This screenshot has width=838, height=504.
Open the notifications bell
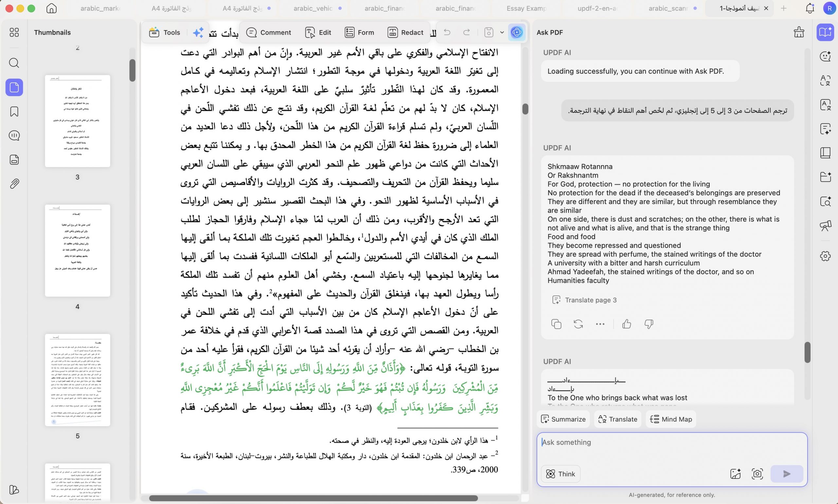[810, 8]
